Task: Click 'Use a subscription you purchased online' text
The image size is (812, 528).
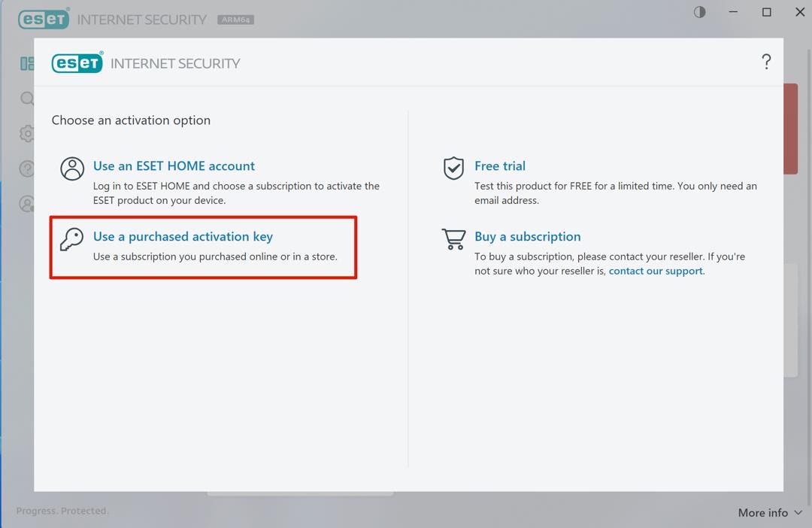Action: tap(215, 256)
